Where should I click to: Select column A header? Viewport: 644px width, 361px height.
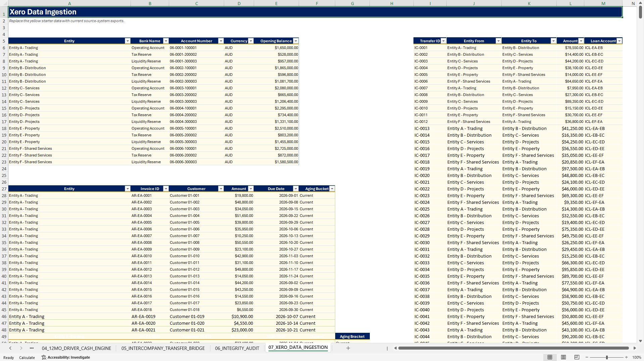click(69, 3)
